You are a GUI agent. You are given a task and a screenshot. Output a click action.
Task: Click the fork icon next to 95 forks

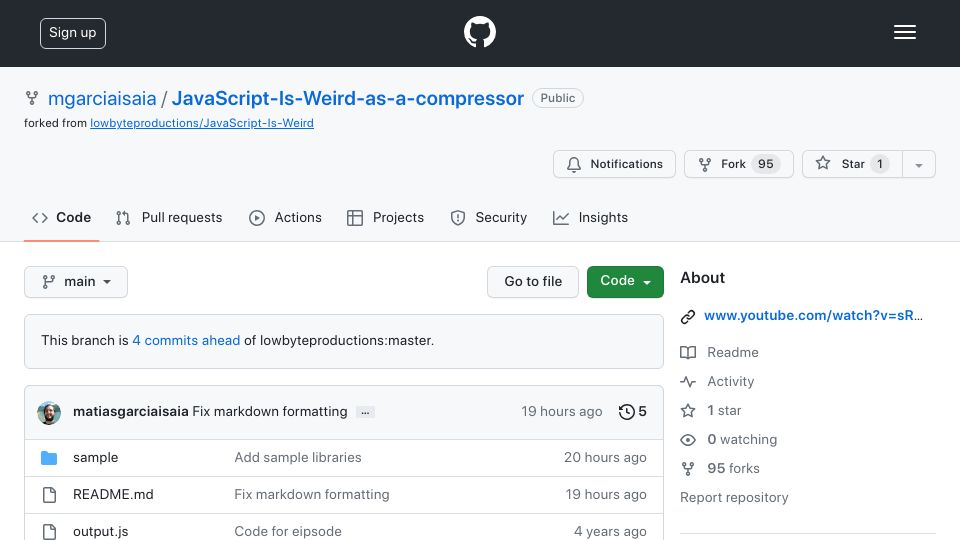(688, 469)
